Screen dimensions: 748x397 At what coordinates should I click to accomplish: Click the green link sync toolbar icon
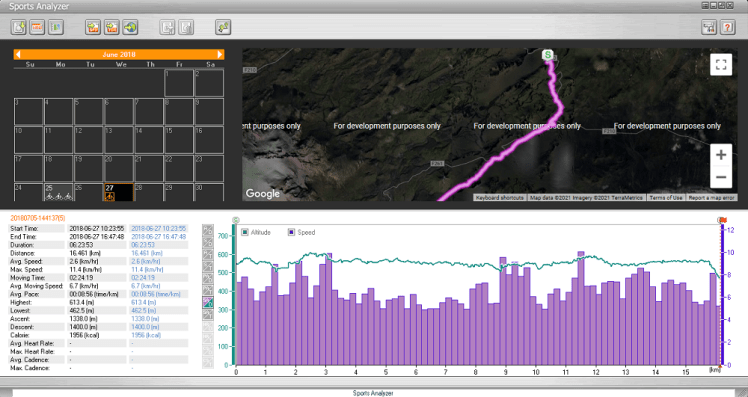pos(223,27)
